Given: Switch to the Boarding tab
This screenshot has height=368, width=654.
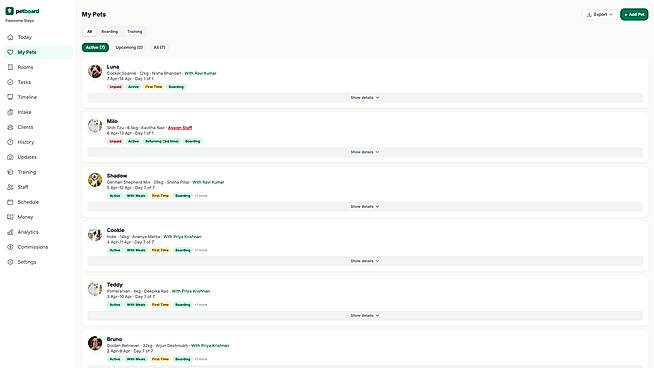Looking at the screenshot, I should pos(109,32).
